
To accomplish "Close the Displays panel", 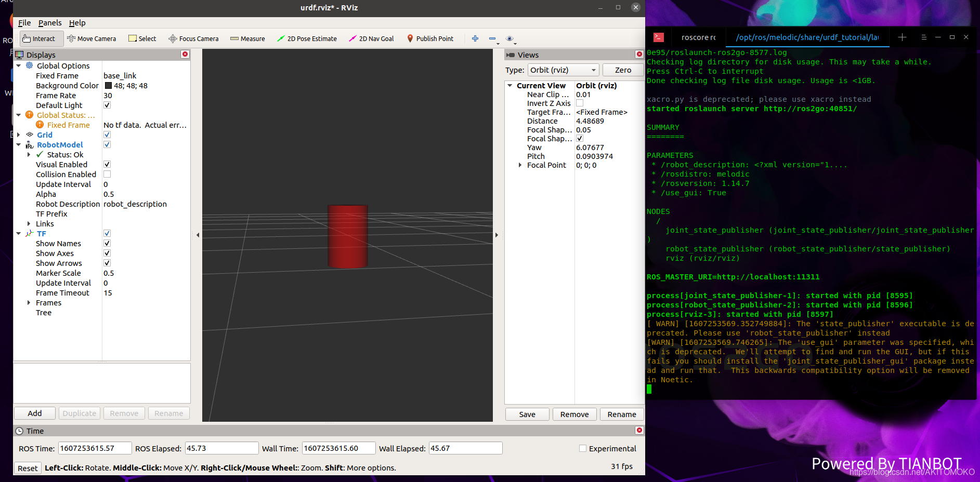I will click(x=185, y=55).
